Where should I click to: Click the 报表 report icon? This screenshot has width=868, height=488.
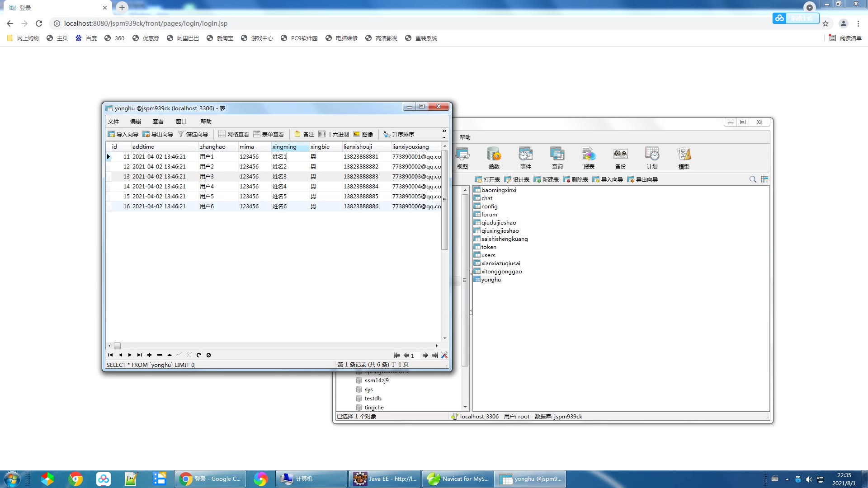coord(589,158)
